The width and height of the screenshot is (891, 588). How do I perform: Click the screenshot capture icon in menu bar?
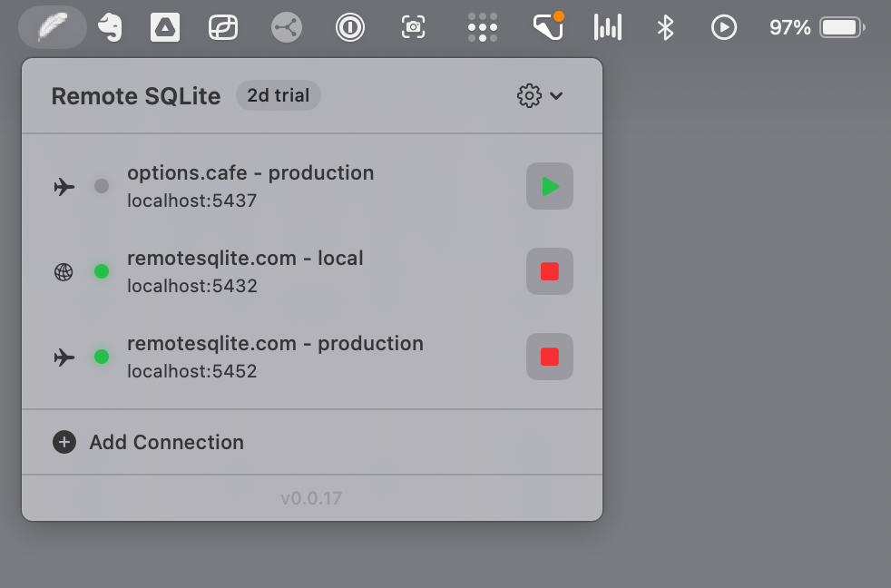click(413, 27)
